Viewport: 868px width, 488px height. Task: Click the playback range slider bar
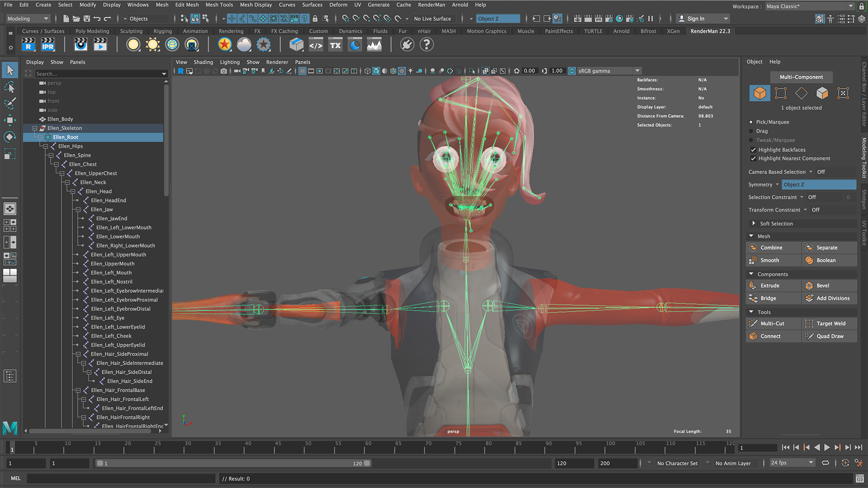[233, 463]
